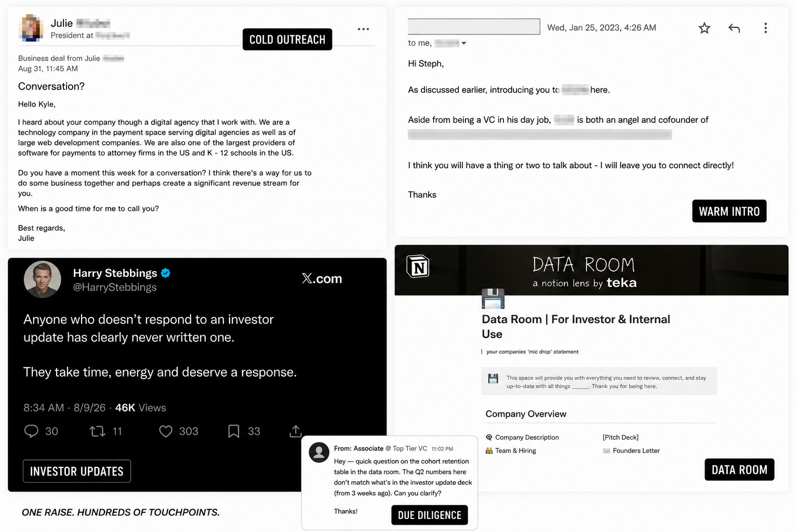The image size is (798, 532).
Task: Like the tweet using the heart icon
Action: (166, 431)
